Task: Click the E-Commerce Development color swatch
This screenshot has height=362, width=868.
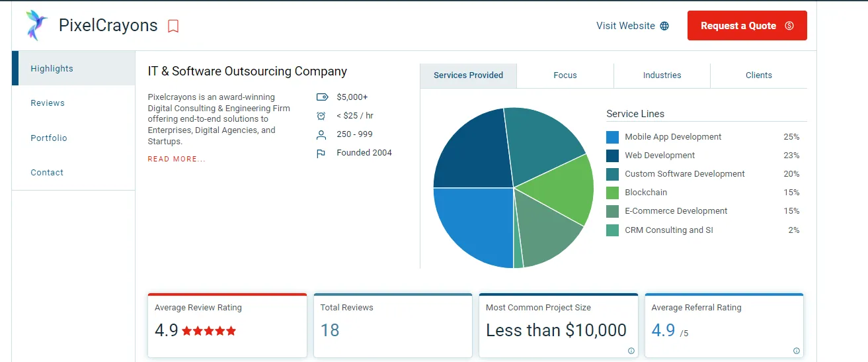Action: [x=613, y=211]
